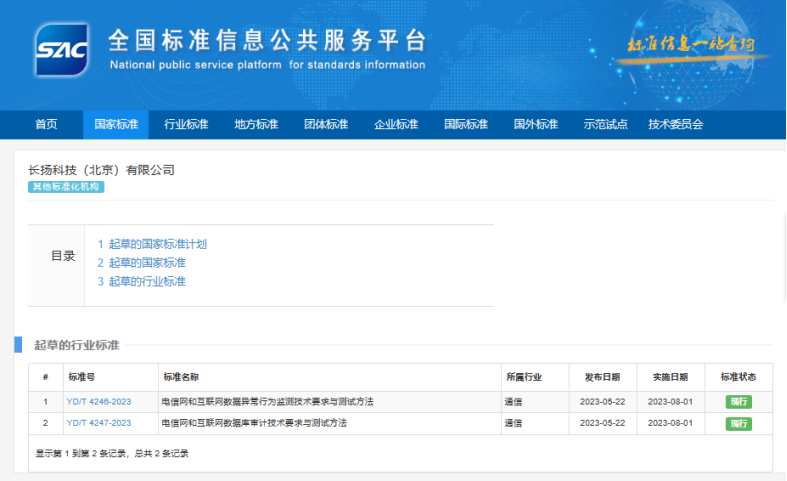Go to the 行业标准 tab
Screen dimensions: 787x481
tap(186, 125)
